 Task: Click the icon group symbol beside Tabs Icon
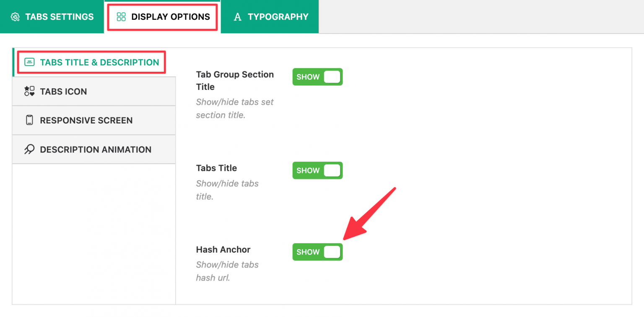(29, 91)
